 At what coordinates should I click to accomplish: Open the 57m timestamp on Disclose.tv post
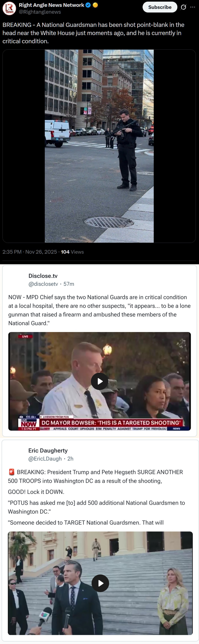coord(69,284)
